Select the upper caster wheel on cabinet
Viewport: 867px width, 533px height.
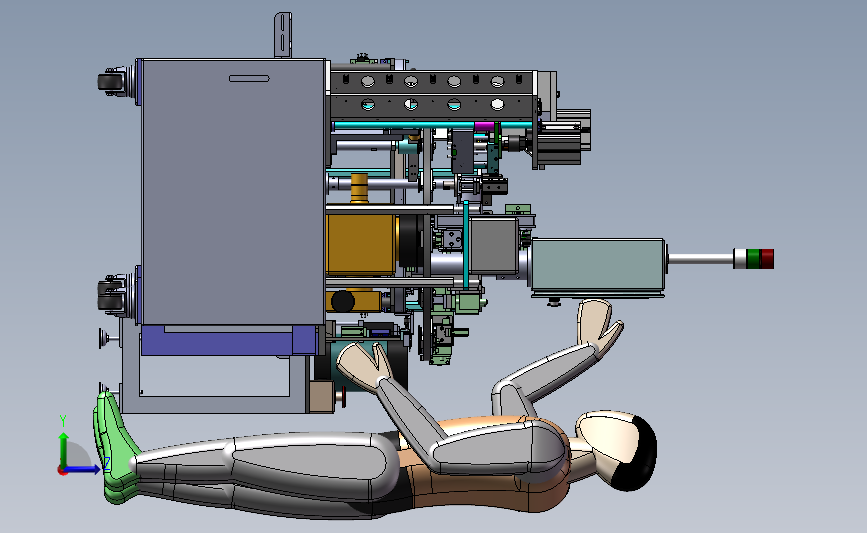(x=111, y=82)
